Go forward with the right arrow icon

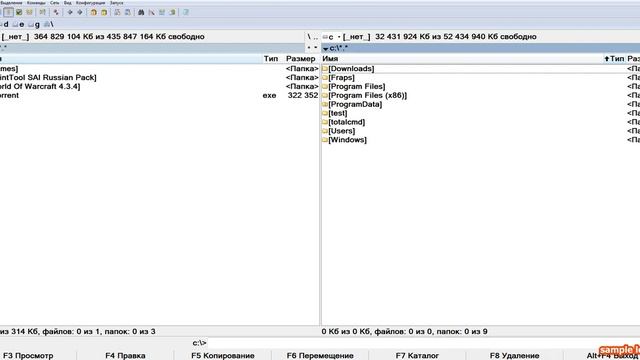pos(80,12)
